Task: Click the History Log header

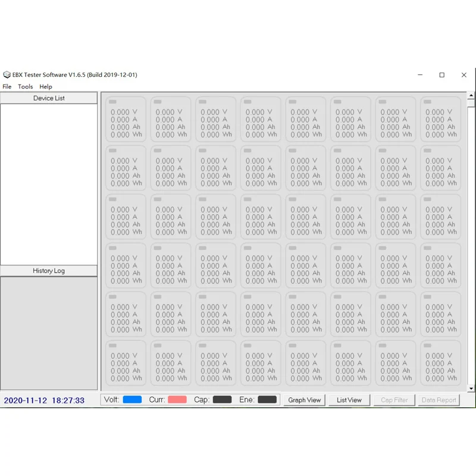Action: click(49, 271)
